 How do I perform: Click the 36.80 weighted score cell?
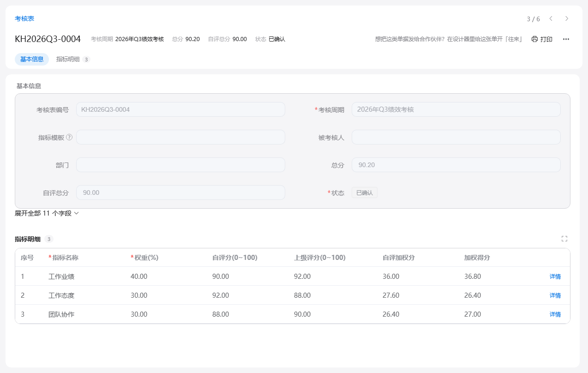[473, 277]
